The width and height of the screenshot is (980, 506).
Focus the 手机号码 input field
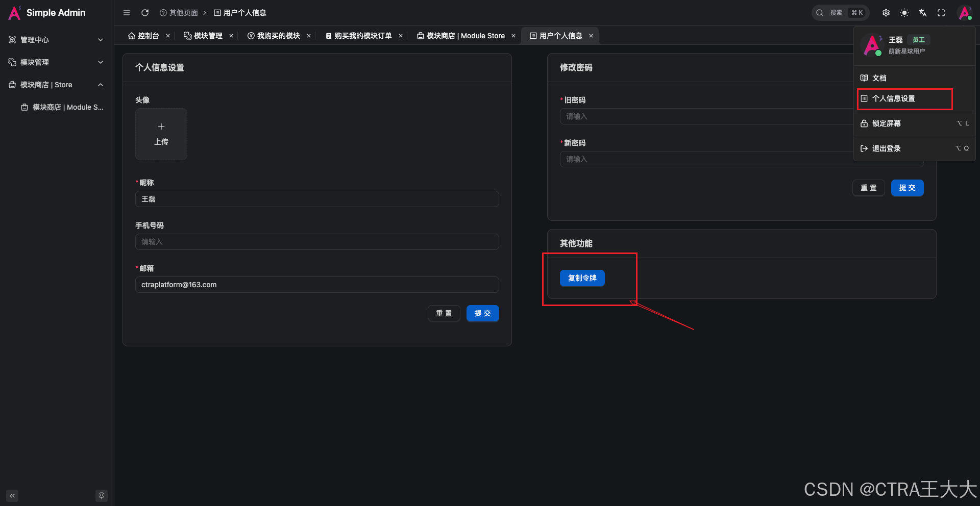(317, 242)
